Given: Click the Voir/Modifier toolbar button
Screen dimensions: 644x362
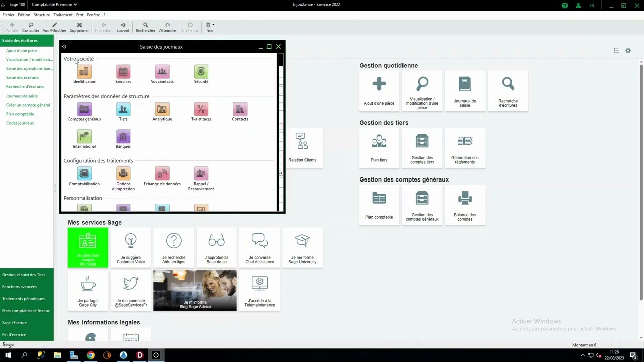Looking at the screenshot, I should tap(54, 27).
